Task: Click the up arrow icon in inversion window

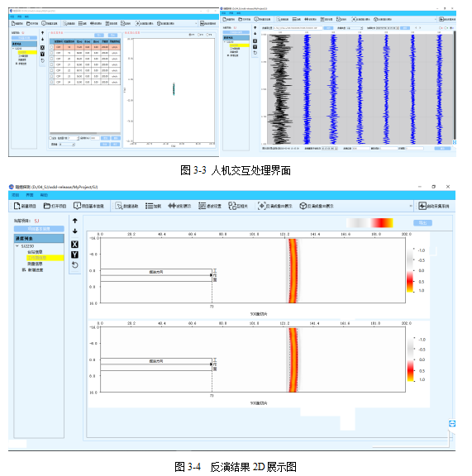Action: coord(75,221)
